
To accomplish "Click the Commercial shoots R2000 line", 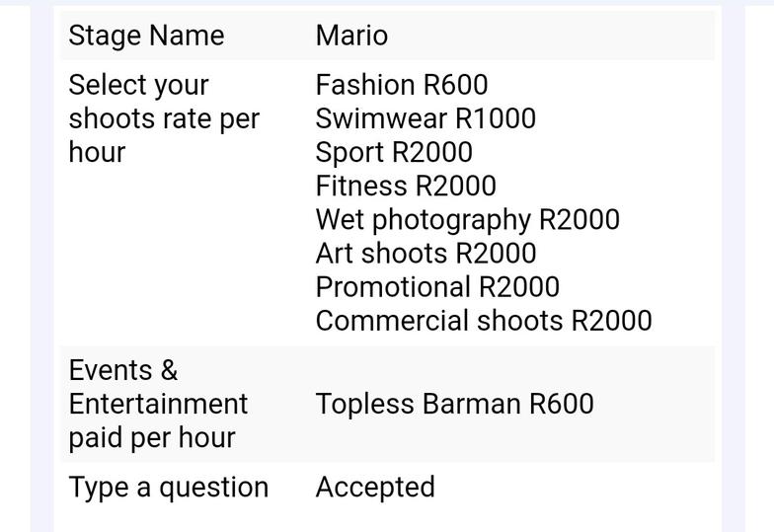I will coord(484,321).
